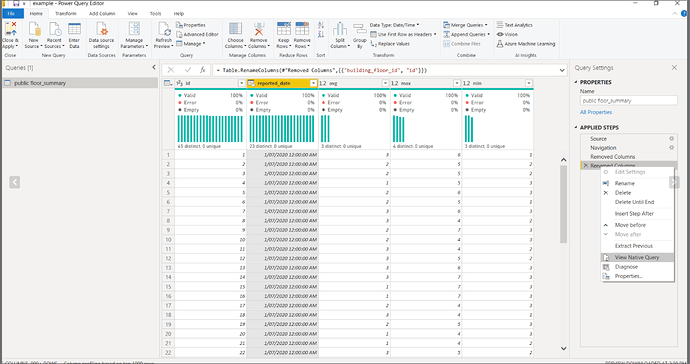Choose Rename in the context menu
Image resolution: width=690 pixels, height=364 pixels.
(637, 183)
